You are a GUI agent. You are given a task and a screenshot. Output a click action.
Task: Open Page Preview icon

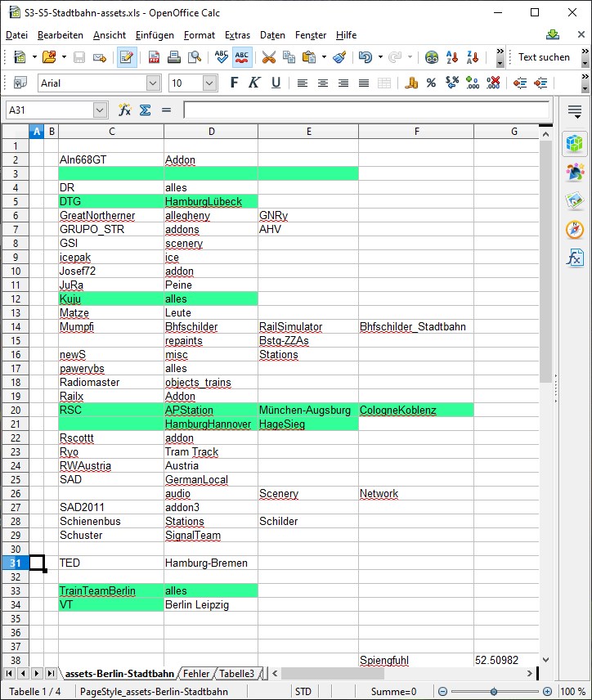195,57
